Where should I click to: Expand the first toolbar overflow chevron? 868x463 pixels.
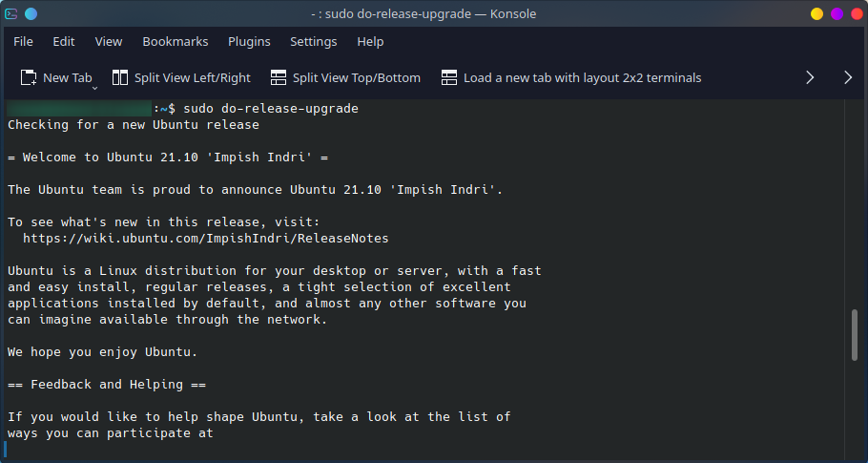tap(810, 77)
